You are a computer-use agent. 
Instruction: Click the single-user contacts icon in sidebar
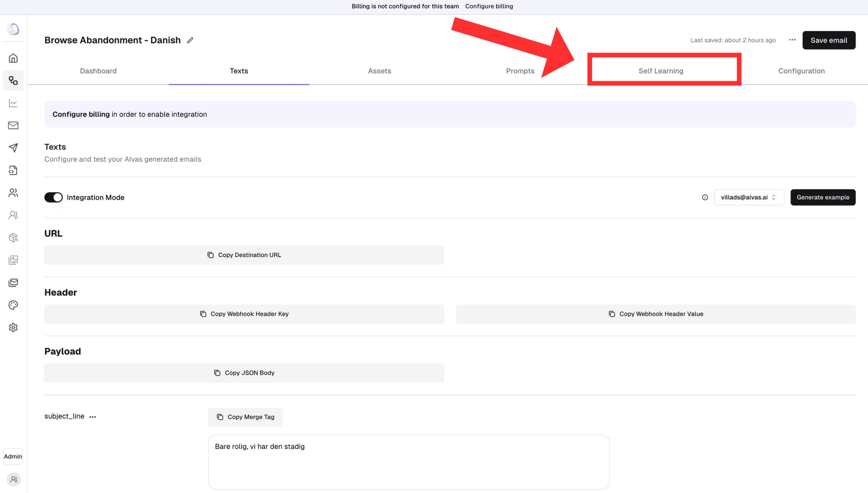coord(13,215)
